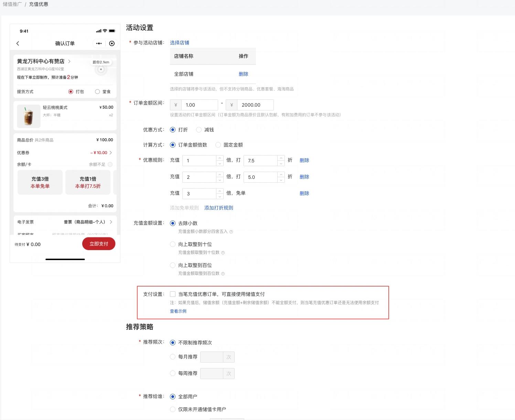This screenshot has height=420, width=515.
Task: Select 向上取整到十位 rounding option
Action: click(x=173, y=244)
